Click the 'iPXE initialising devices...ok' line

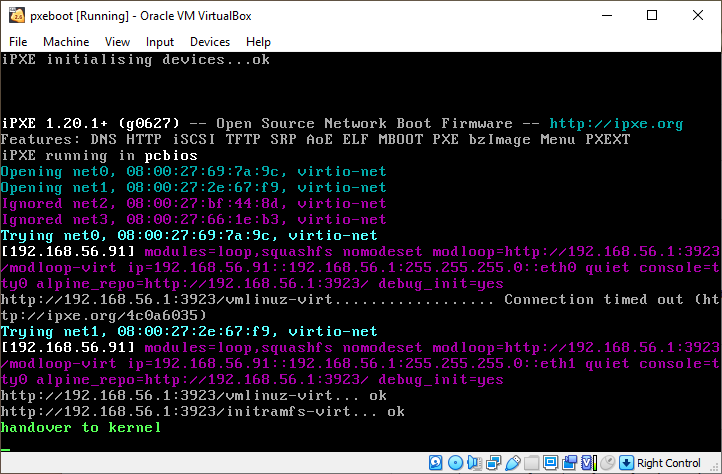coord(135,60)
